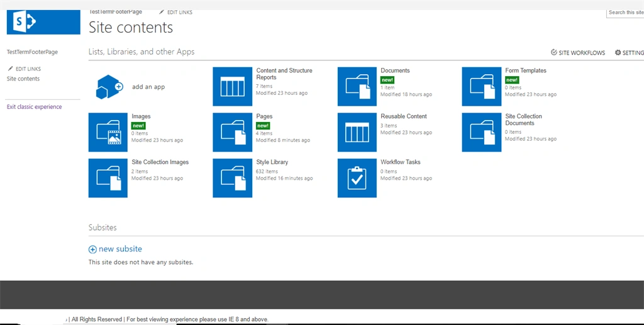The image size is (644, 325).
Task: Click Edit Links in left navigation
Action: [25, 69]
